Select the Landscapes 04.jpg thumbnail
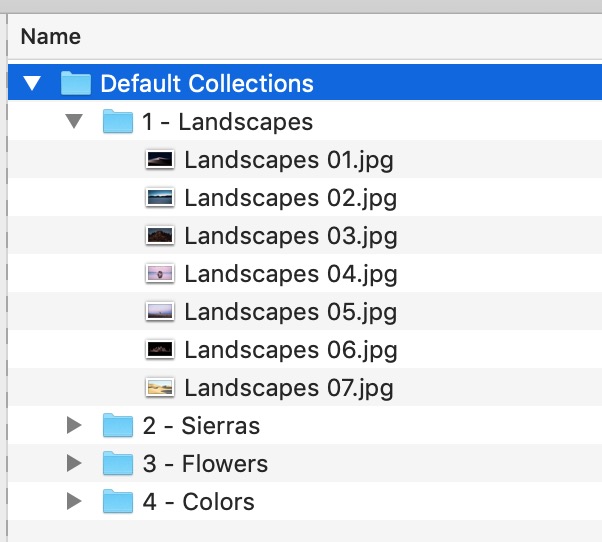The height and width of the screenshot is (542, 602). tap(160, 274)
